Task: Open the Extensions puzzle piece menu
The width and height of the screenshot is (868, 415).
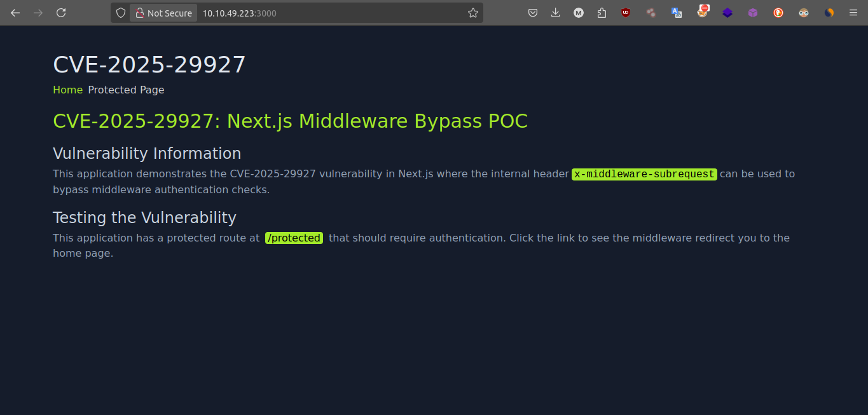Action: pyautogui.click(x=602, y=13)
